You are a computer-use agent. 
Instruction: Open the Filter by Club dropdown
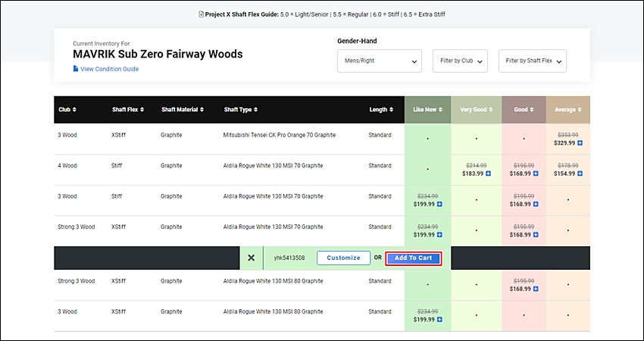[460, 61]
